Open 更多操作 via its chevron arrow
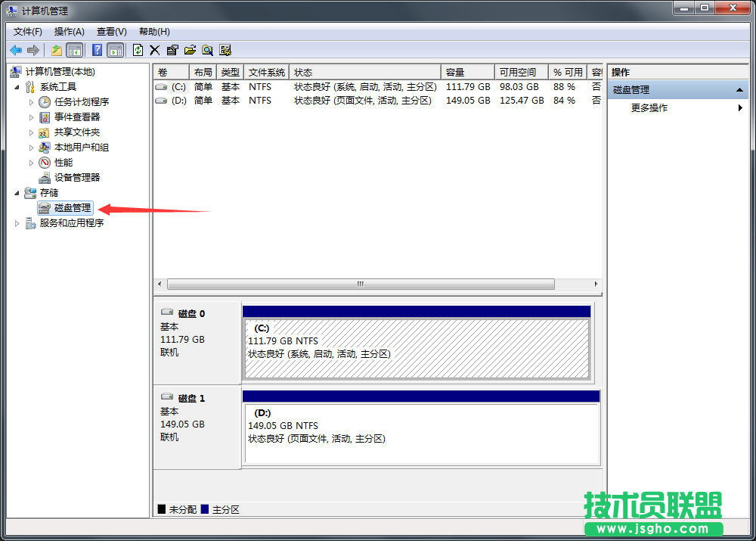This screenshot has width=756, height=541. [x=739, y=107]
